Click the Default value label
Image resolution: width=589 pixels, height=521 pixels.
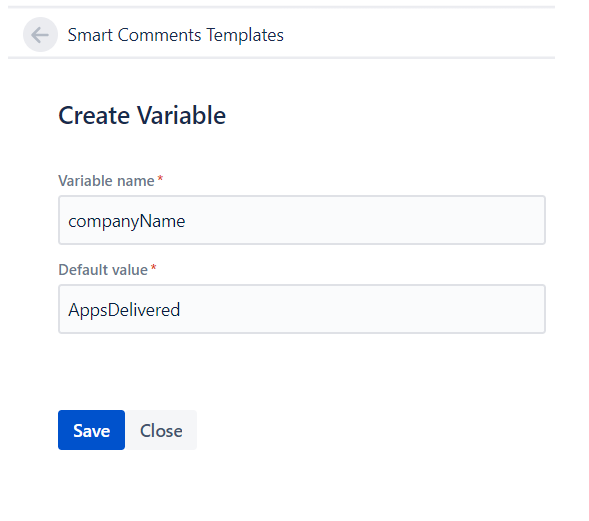click(103, 270)
